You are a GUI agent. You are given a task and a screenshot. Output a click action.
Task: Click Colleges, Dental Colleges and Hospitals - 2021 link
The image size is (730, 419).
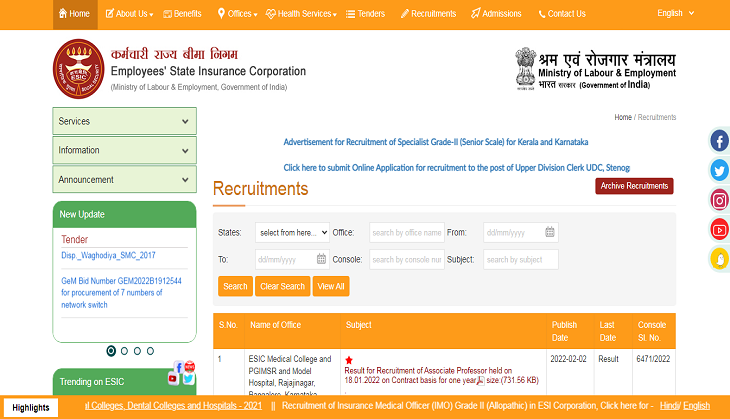coord(173,405)
